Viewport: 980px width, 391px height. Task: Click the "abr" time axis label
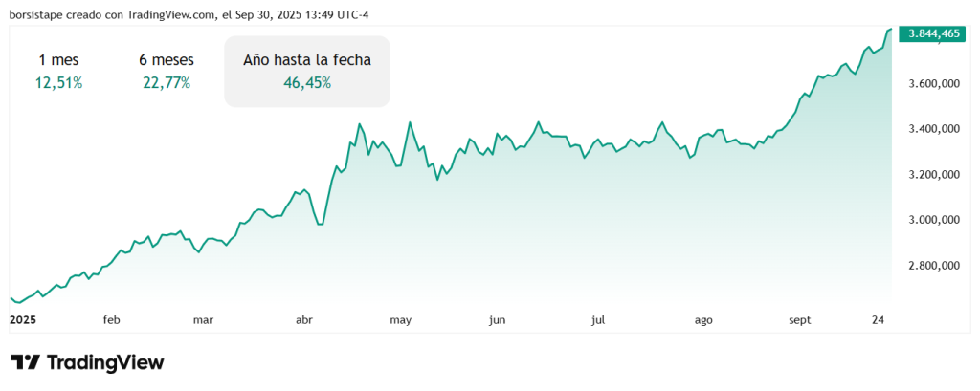305,319
